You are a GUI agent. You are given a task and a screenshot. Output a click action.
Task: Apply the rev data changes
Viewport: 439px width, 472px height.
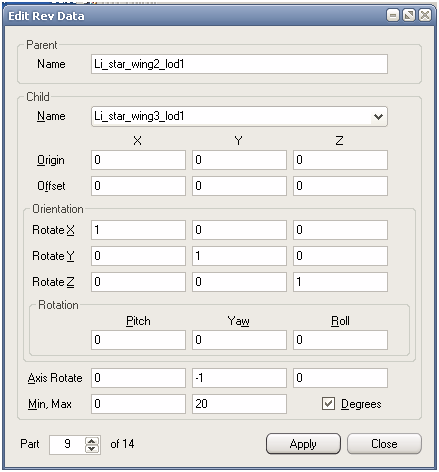[x=303, y=444]
